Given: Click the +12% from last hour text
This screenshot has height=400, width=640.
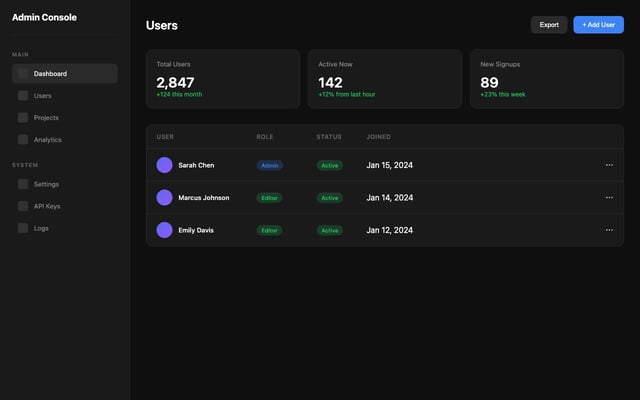Looking at the screenshot, I should (347, 94).
